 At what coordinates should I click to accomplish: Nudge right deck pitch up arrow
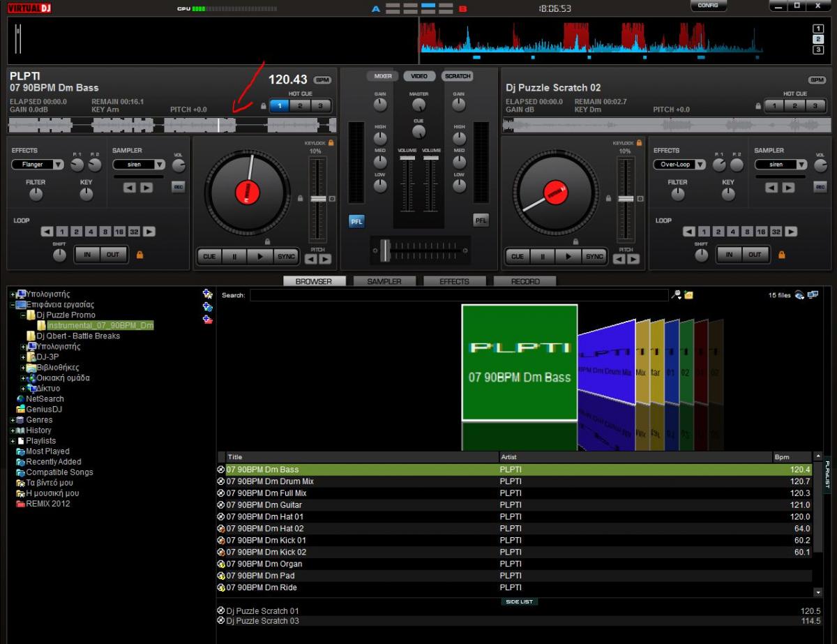[633, 259]
